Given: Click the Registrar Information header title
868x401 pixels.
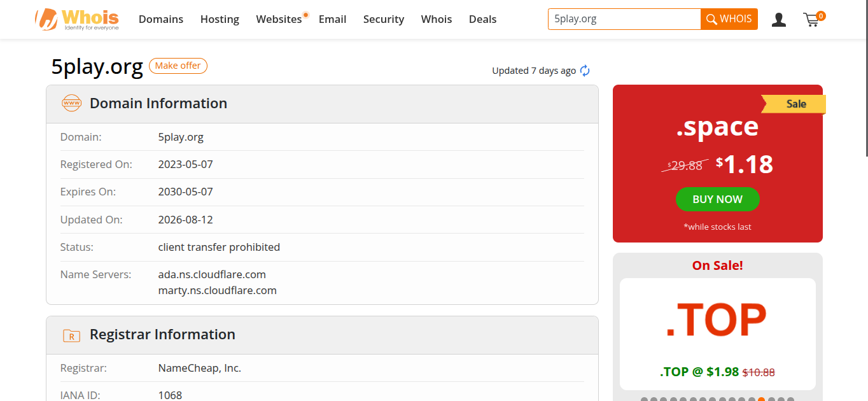Looking at the screenshot, I should (x=162, y=335).
